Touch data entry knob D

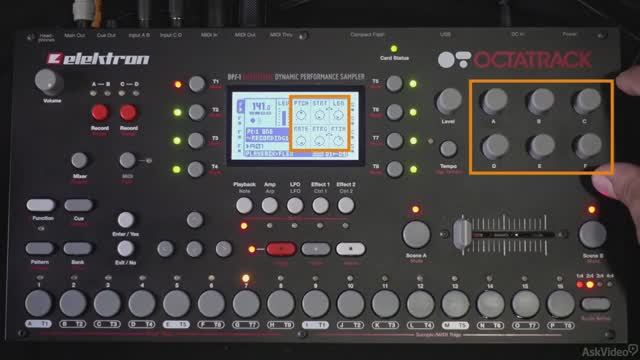(495, 147)
